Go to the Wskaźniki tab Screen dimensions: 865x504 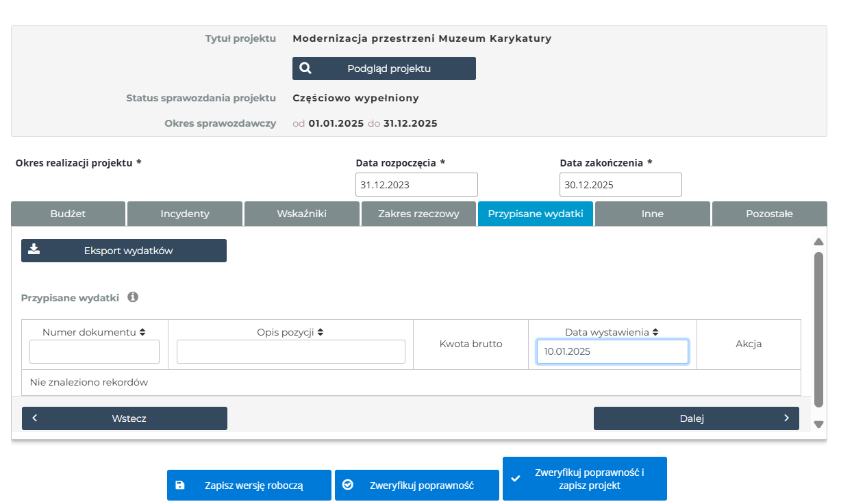click(301, 214)
